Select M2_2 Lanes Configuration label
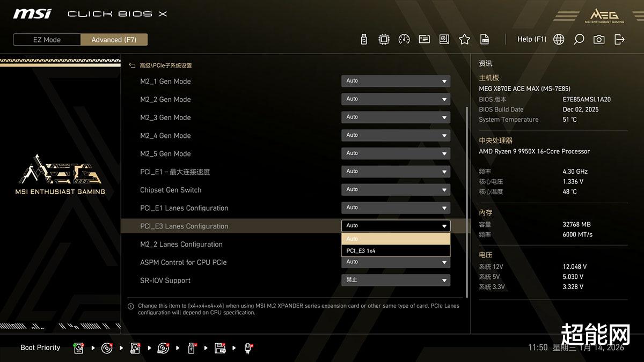The image size is (644, 362). 181,244
